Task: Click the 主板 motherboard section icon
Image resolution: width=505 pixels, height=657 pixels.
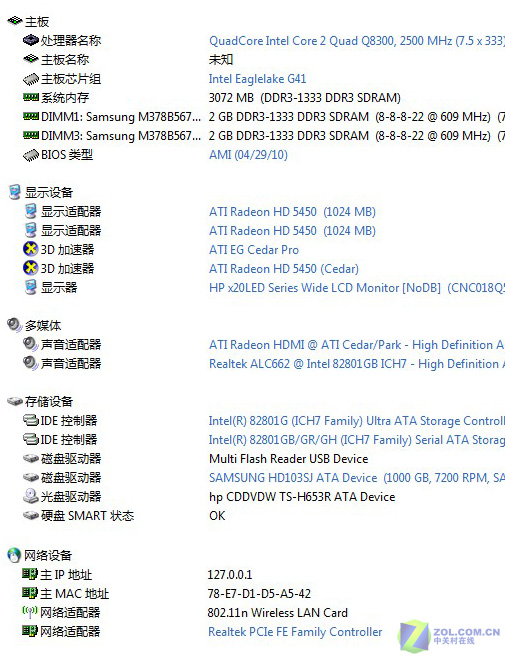Action: tap(15, 21)
